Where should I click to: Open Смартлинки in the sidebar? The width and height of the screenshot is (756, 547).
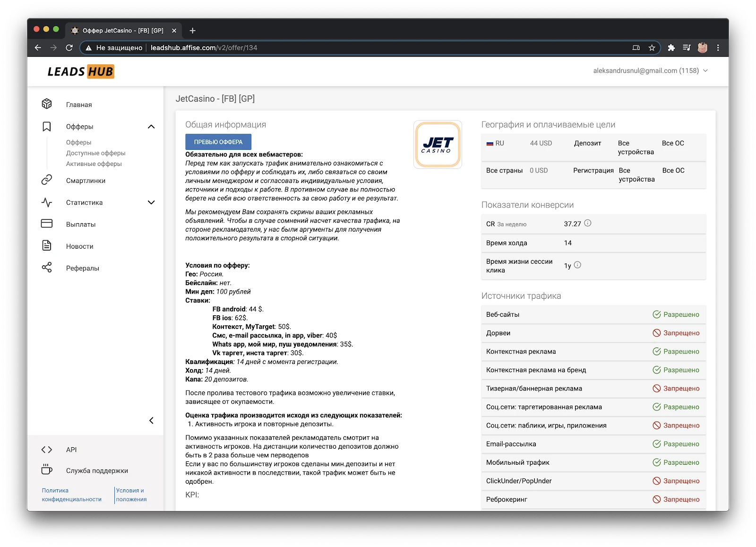86,181
